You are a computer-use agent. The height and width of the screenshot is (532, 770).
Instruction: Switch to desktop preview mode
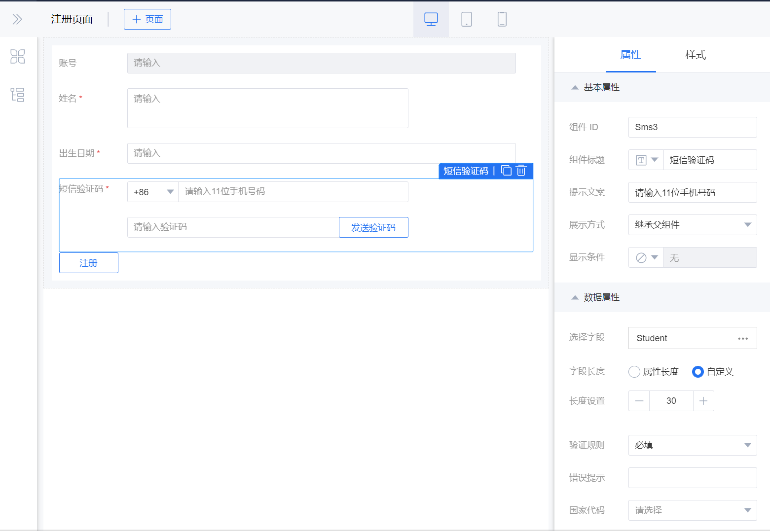coord(431,19)
